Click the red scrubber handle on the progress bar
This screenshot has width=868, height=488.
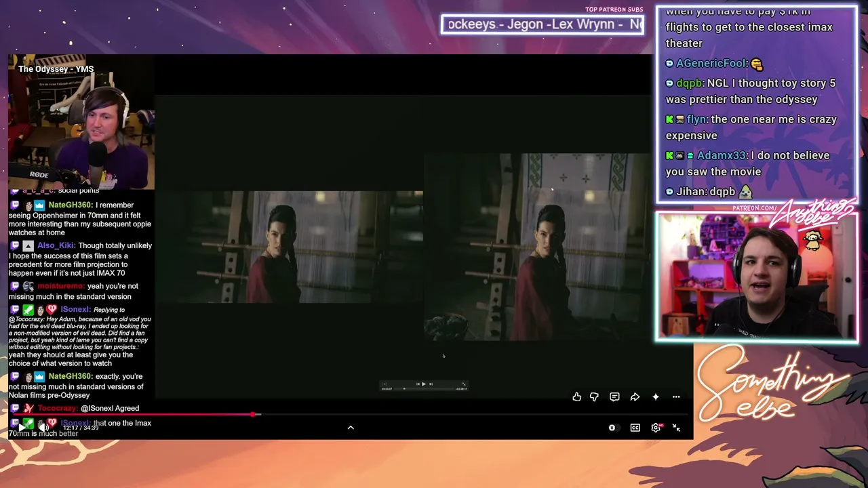[253, 413]
